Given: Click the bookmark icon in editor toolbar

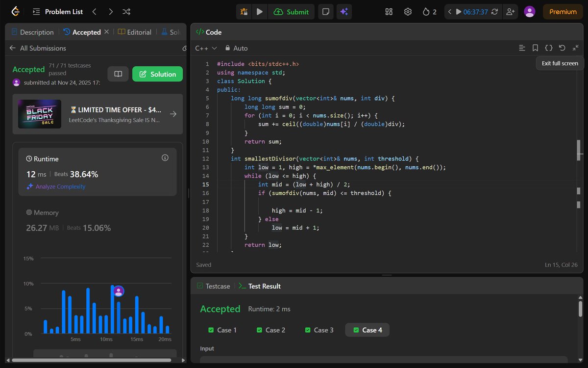Looking at the screenshot, I should pyautogui.click(x=536, y=48).
